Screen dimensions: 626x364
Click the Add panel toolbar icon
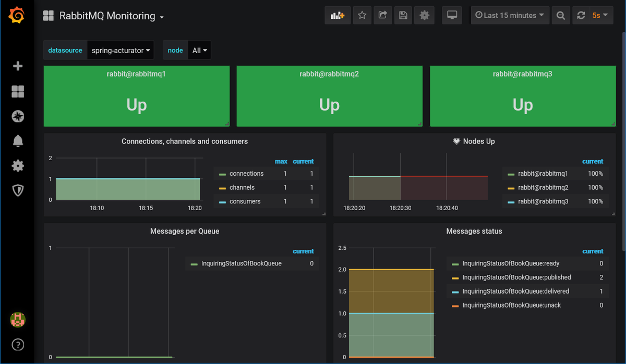(x=338, y=16)
